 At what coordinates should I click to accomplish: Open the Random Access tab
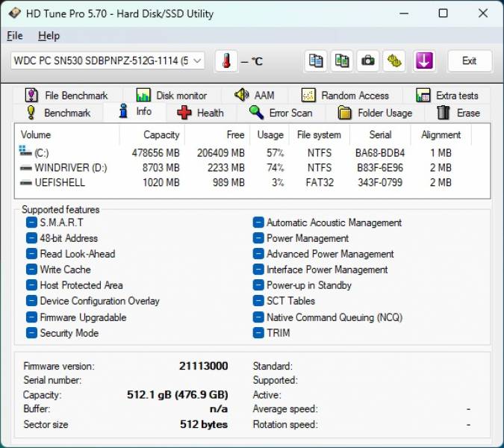[346, 96]
